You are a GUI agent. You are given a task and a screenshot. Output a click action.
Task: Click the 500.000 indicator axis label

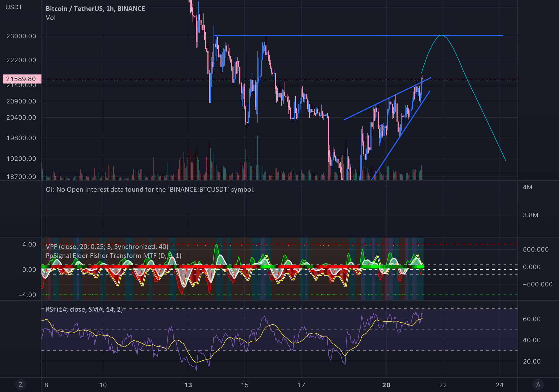point(536,249)
